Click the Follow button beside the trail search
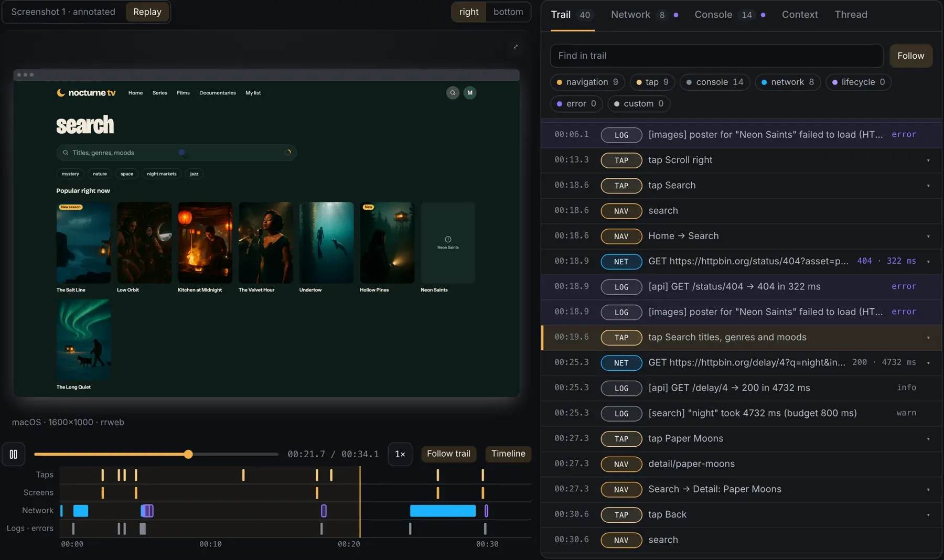Screen dimensions: 944x560 (910, 56)
